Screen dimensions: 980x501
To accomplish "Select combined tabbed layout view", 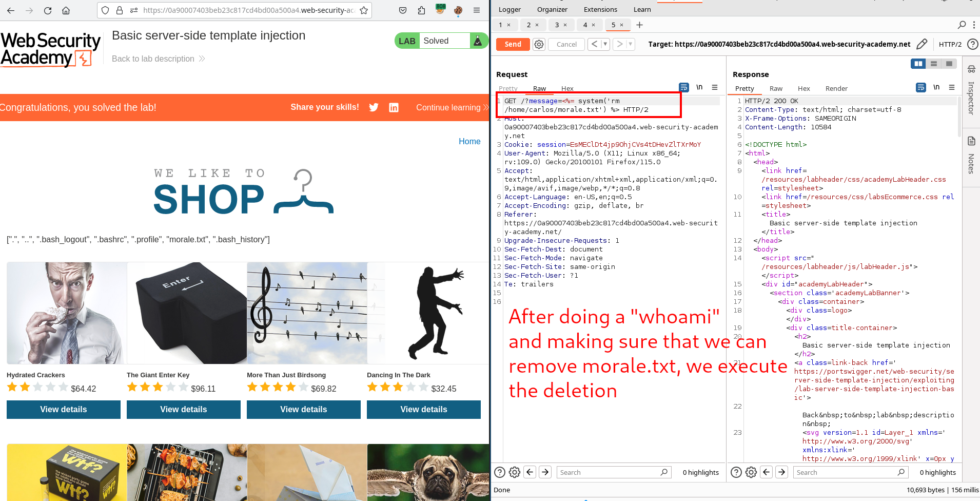I will click(949, 64).
